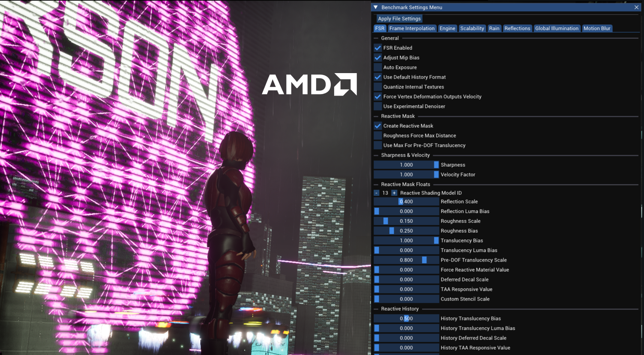Screen dimensions: 644x355
Task: Click the Benchmark Settings Menu title
Action: coord(412,7)
